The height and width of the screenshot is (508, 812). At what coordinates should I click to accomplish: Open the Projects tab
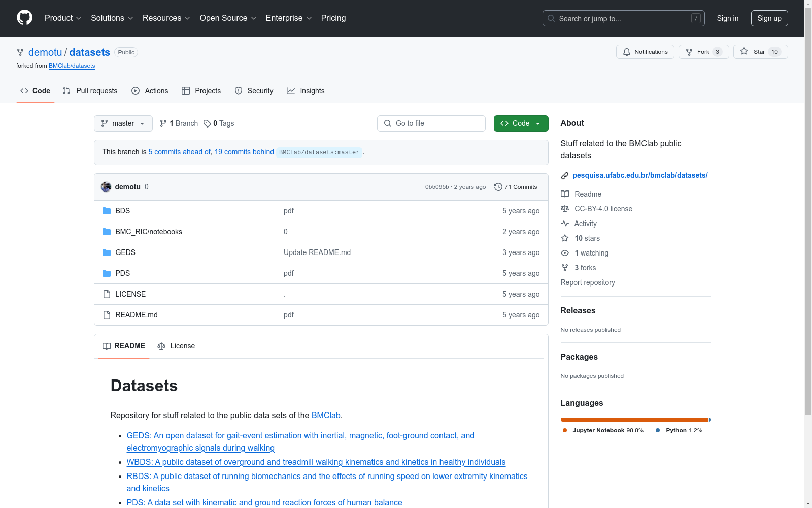tap(201, 91)
